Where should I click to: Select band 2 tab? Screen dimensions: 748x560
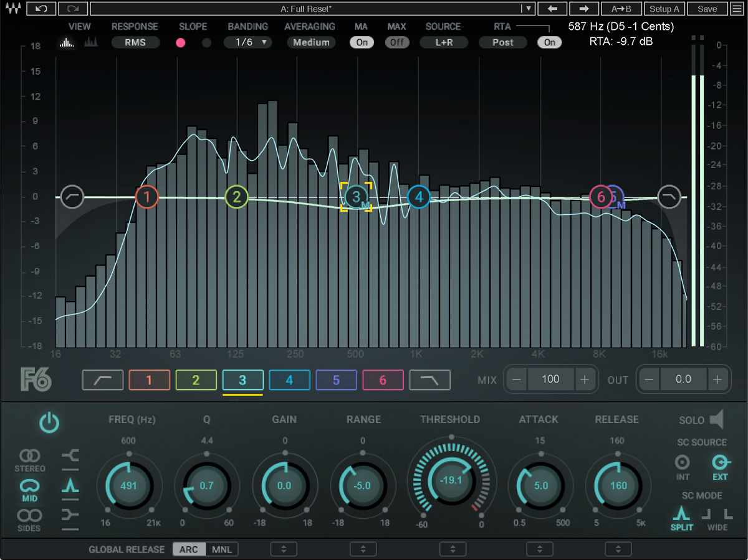pyautogui.click(x=196, y=380)
